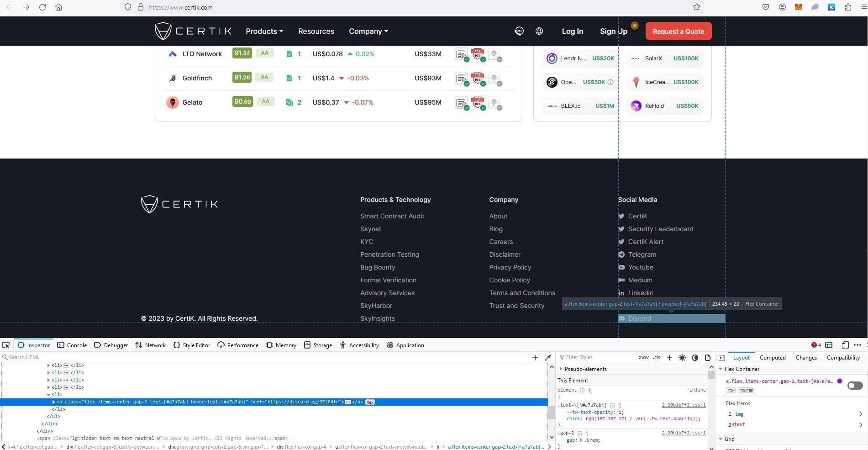Click the CertiK logo in the header
This screenshot has width=868, height=450.
click(x=193, y=31)
